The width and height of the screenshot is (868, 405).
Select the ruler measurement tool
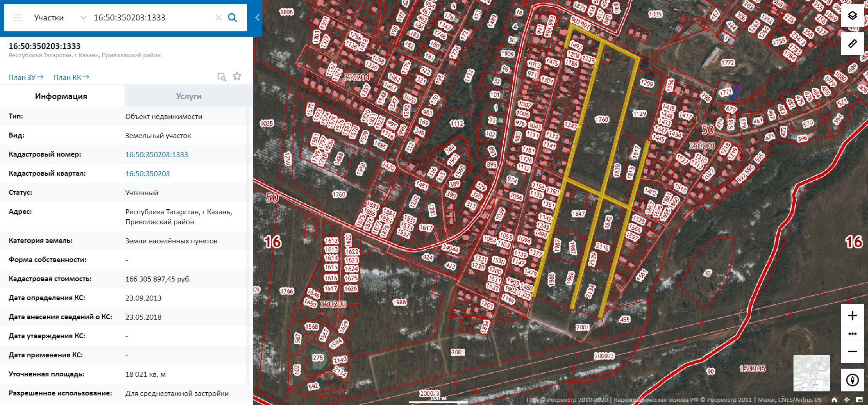[852, 44]
